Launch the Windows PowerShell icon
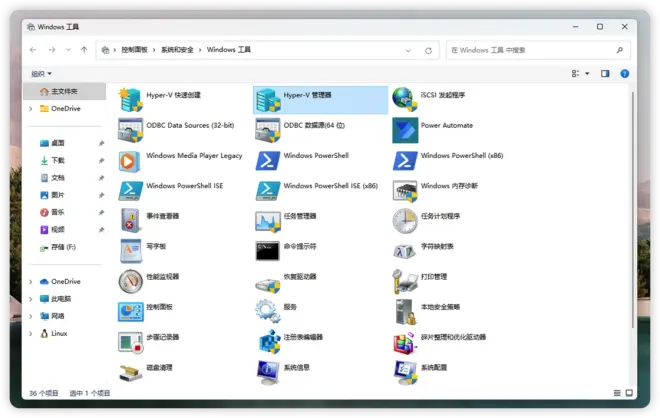660x418 pixels. click(x=268, y=161)
